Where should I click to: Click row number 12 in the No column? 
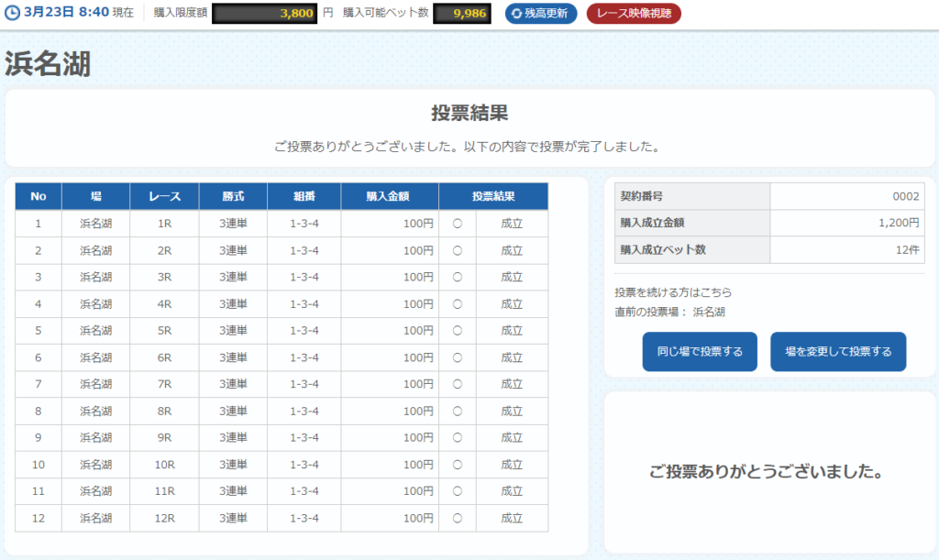(x=39, y=518)
